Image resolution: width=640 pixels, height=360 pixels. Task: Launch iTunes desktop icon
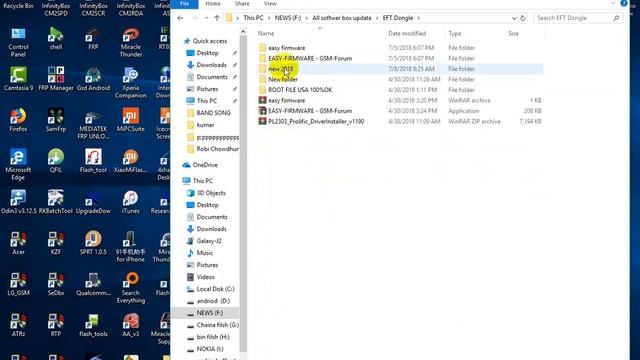point(131,202)
